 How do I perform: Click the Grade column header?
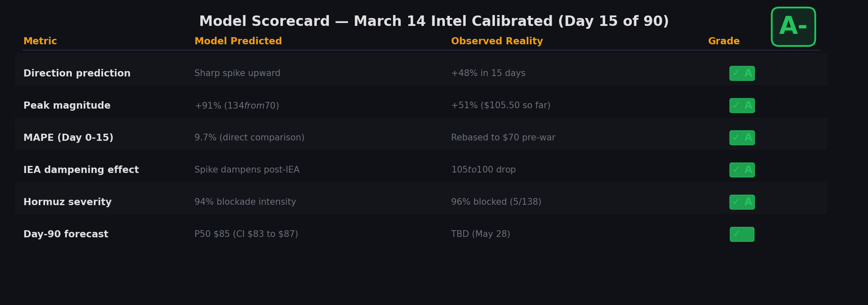tap(724, 41)
